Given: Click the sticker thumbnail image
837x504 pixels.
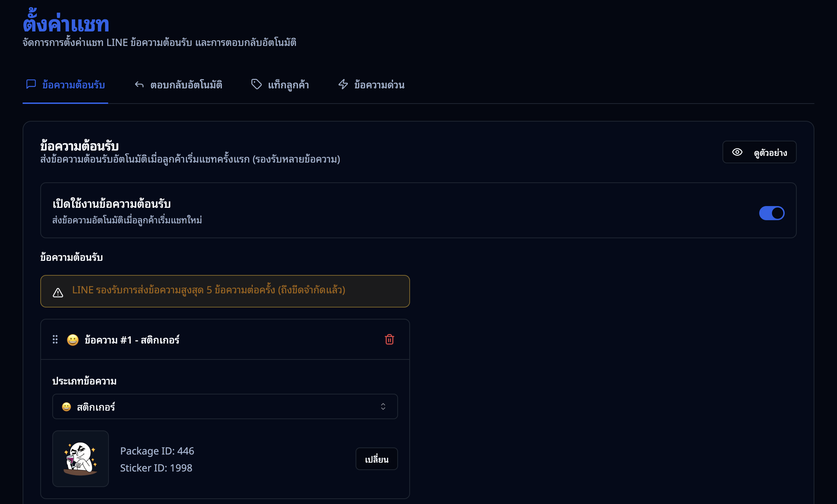Looking at the screenshot, I should [81, 458].
